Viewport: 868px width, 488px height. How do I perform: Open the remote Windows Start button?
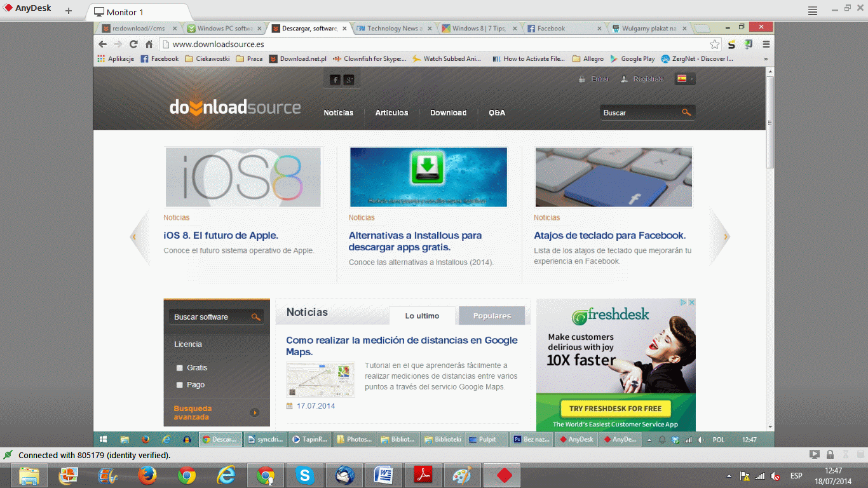click(x=103, y=439)
